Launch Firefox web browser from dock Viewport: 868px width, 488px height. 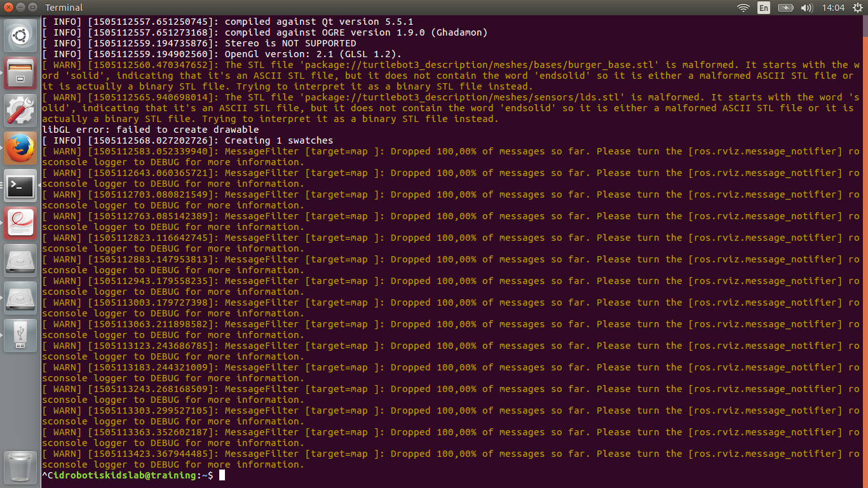[x=20, y=147]
